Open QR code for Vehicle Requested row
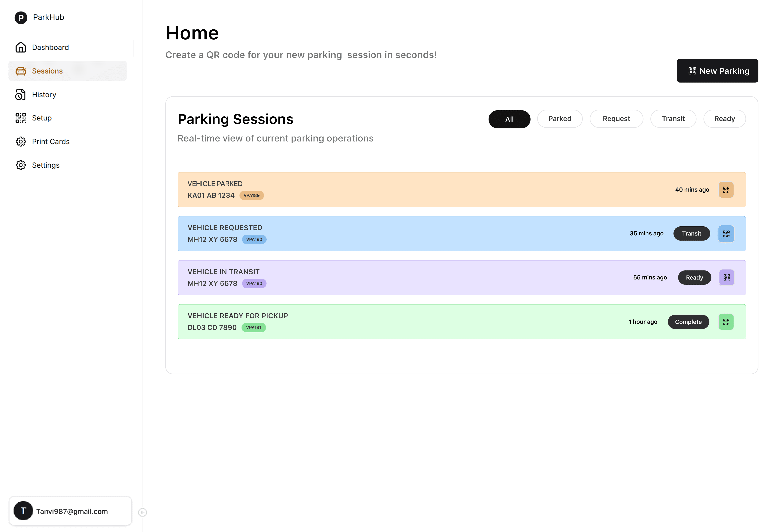Screen dimensions: 784x532 click(726, 234)
